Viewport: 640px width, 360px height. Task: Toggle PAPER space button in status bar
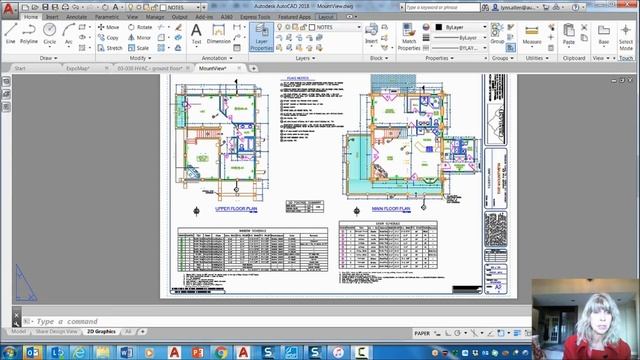tap(422, 333)
